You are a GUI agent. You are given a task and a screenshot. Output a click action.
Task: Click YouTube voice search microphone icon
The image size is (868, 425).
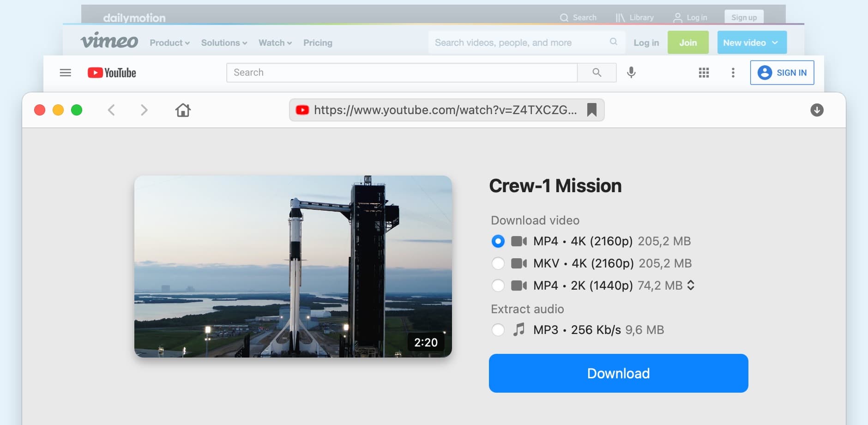631,73
